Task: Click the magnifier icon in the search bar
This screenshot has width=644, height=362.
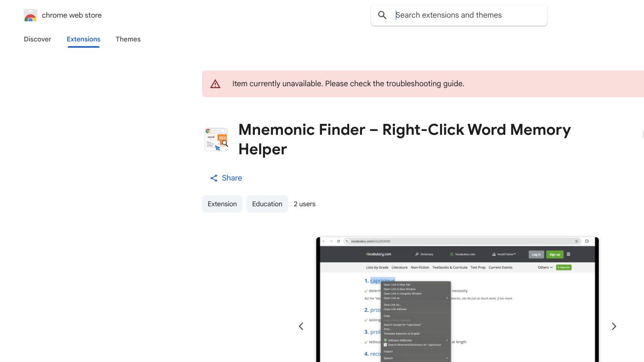Action: point(382,15)
